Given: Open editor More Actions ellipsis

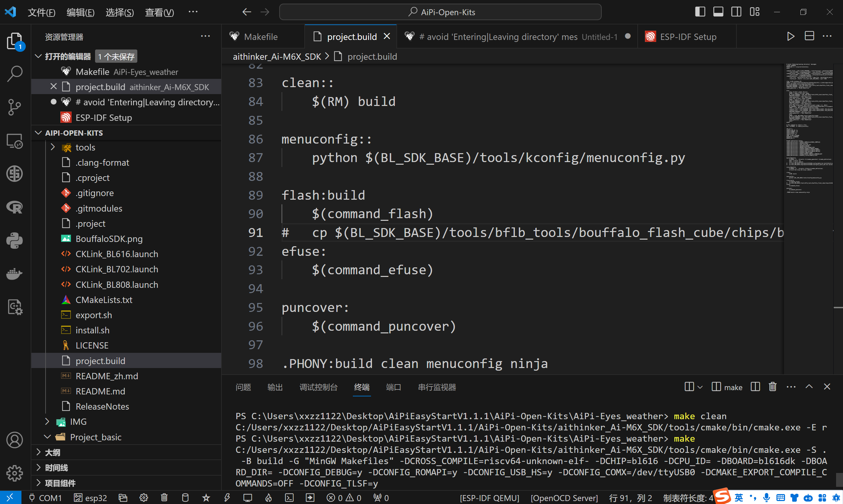Looking at the screenshot, I should coord(827,36).
